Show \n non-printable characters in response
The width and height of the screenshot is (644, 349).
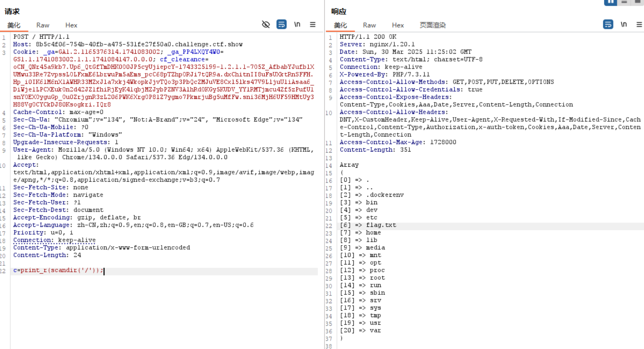[624, 24]
